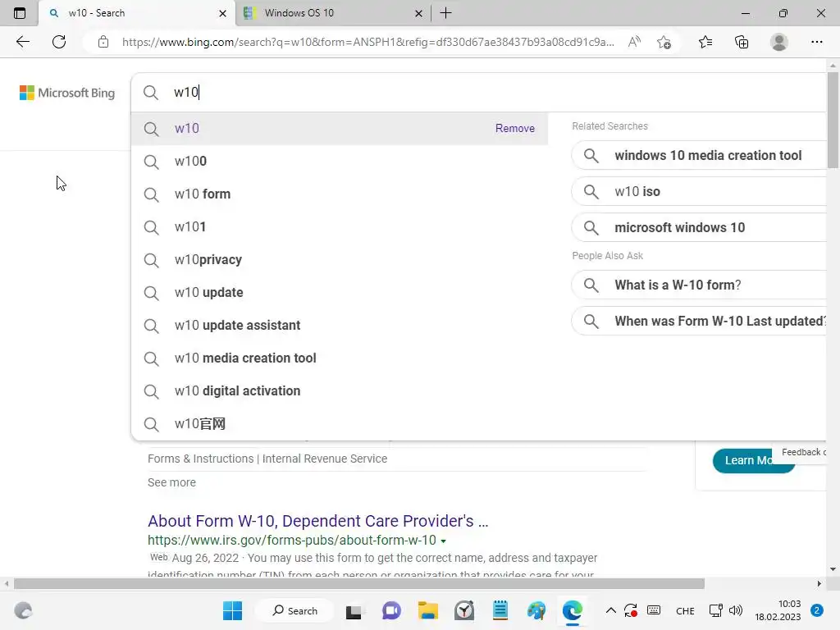The height and width of the screenshot is (630, 840).
Task: Open the taskbar Search box
Action: click(x=294, y=610)
